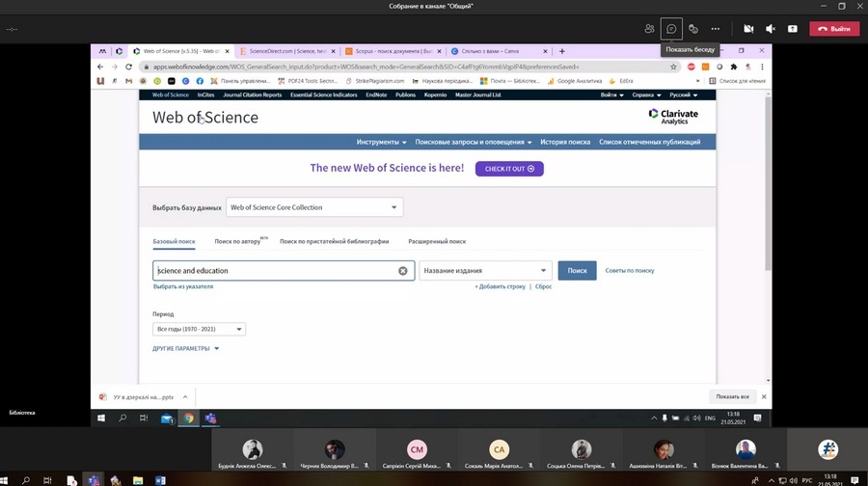Open История поиска
The width and height of the screenshot is (868, 486).
tap(564, 142)
